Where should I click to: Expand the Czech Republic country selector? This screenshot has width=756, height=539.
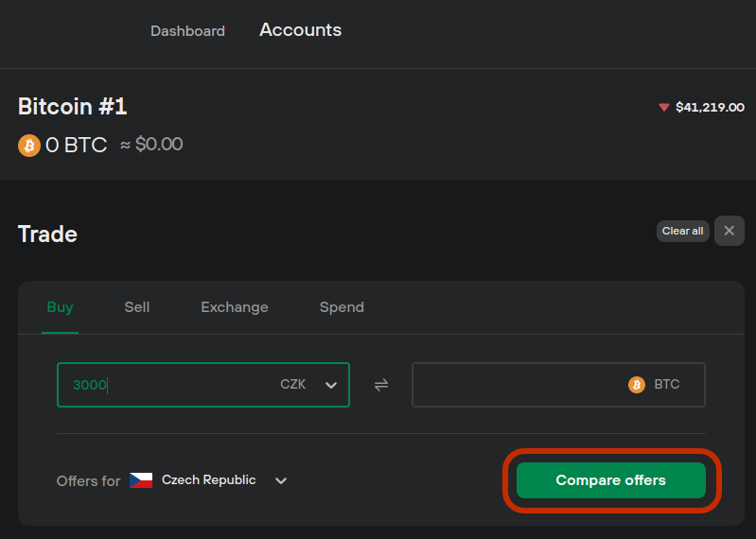click(281, 480)
